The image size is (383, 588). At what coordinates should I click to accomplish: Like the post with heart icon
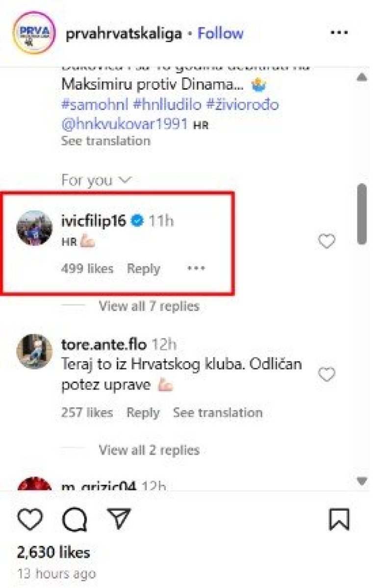coord(30,518)
